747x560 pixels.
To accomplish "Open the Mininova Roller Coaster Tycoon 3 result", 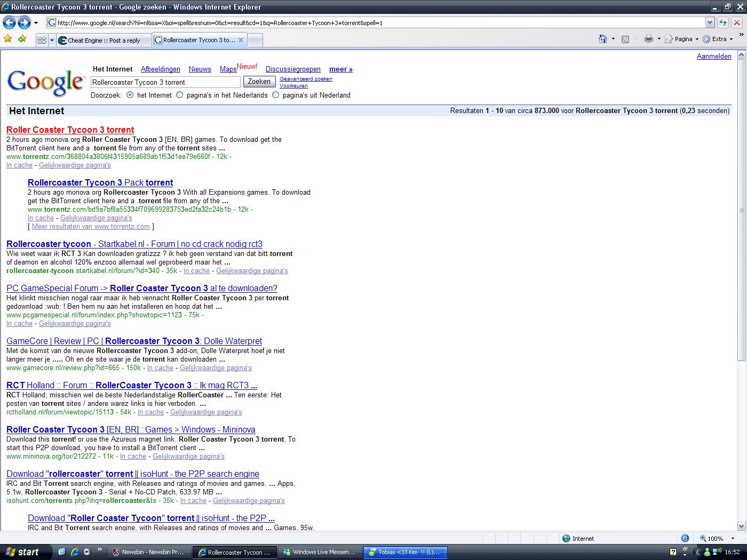I will click(x=131, y=429).
